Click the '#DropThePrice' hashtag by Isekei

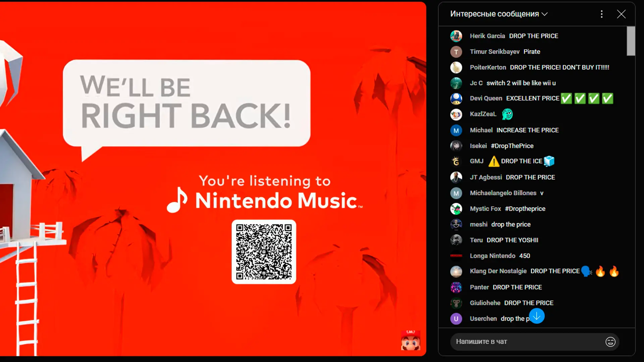click(x=512, y=146)
